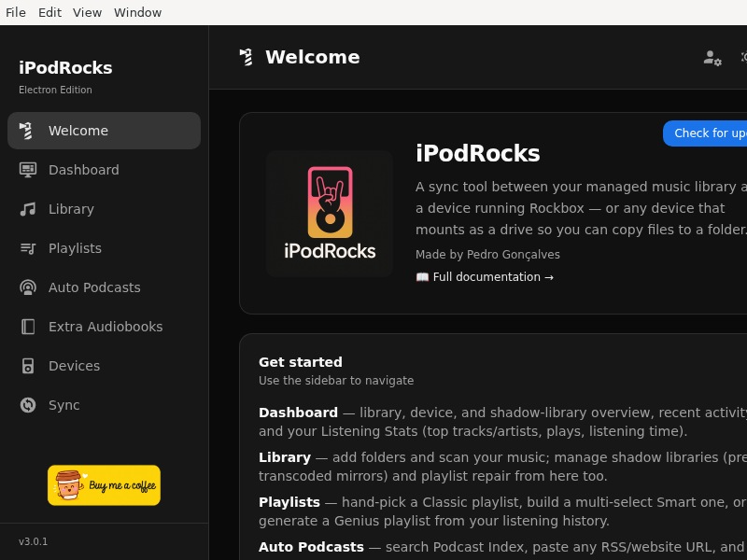Navigate to Auto Podcasts

104,287
